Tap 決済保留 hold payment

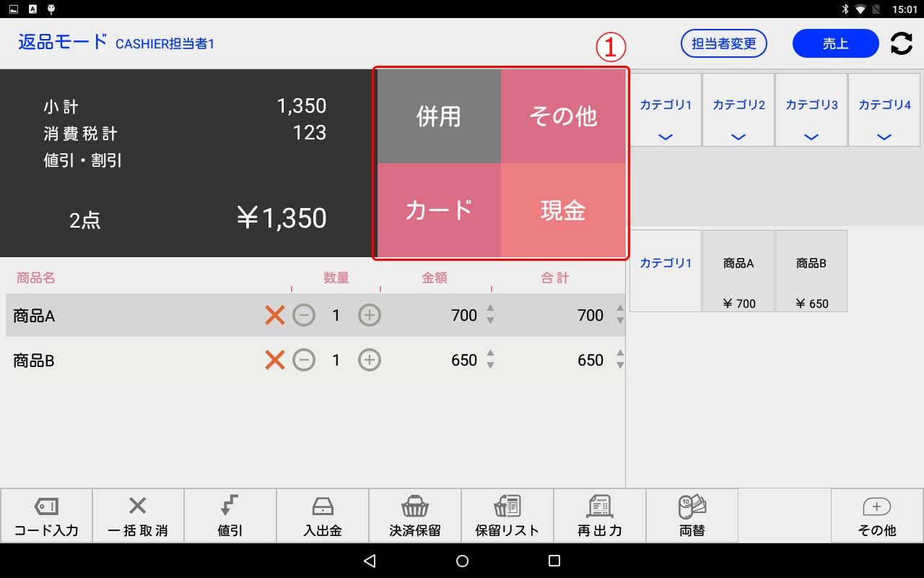point(415,516)
